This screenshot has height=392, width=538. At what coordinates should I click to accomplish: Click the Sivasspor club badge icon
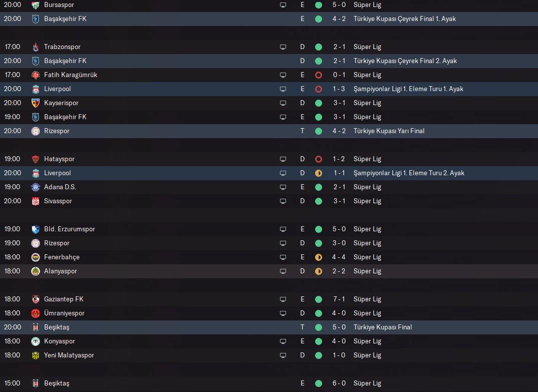[36, 201]
